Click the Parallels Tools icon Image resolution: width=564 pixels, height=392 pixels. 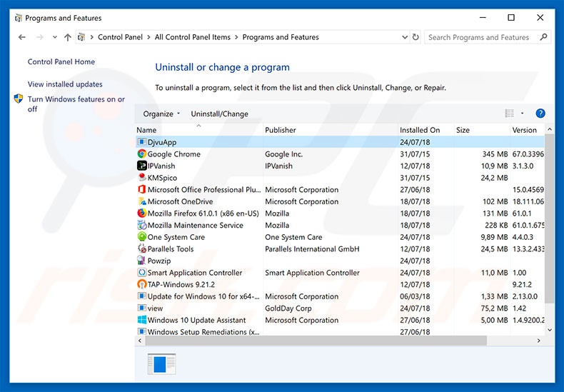[142, 249]
